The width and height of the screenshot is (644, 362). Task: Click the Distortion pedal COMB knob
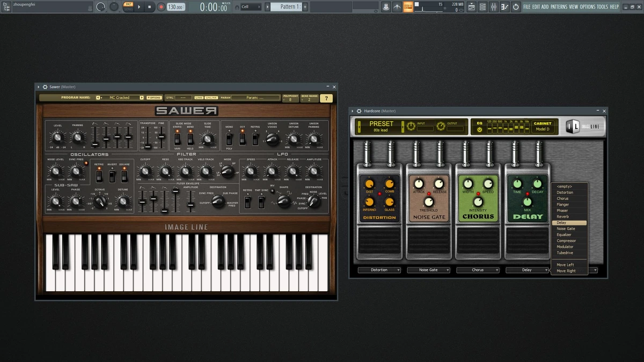[389, 184]
